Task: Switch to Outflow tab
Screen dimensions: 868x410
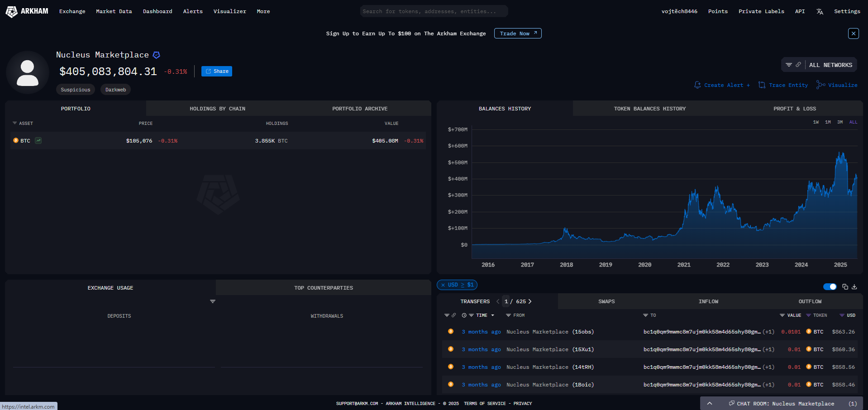Action: click(x=810, y=301)
